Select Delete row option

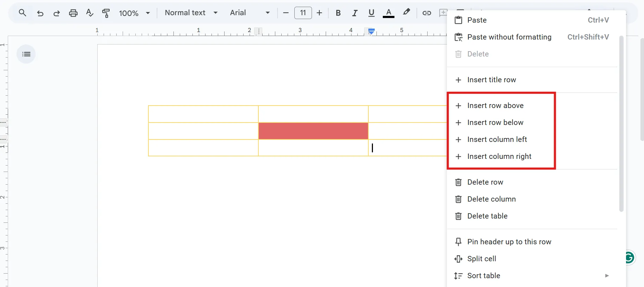coord(532,182)
